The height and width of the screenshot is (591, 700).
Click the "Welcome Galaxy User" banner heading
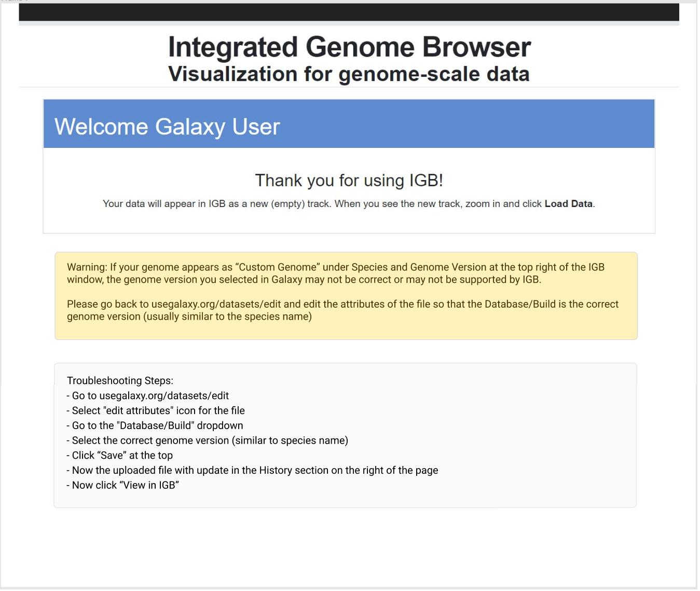point(167,127)
